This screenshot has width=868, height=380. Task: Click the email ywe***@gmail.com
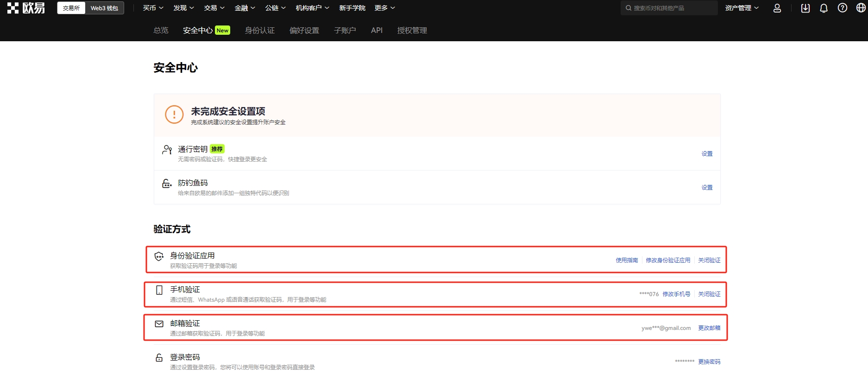666,328
